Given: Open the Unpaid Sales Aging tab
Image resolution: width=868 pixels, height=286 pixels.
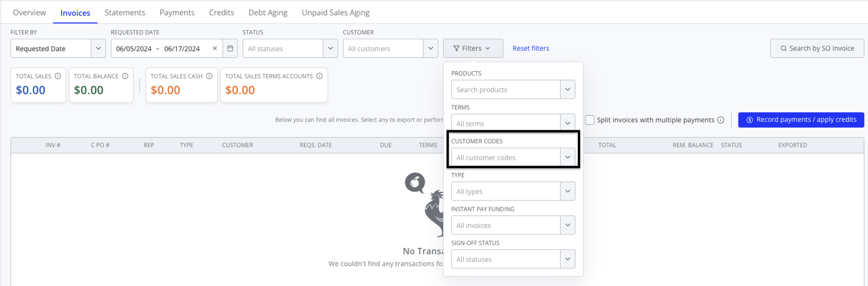Looking at the screenshot, I should click(336, 13).
